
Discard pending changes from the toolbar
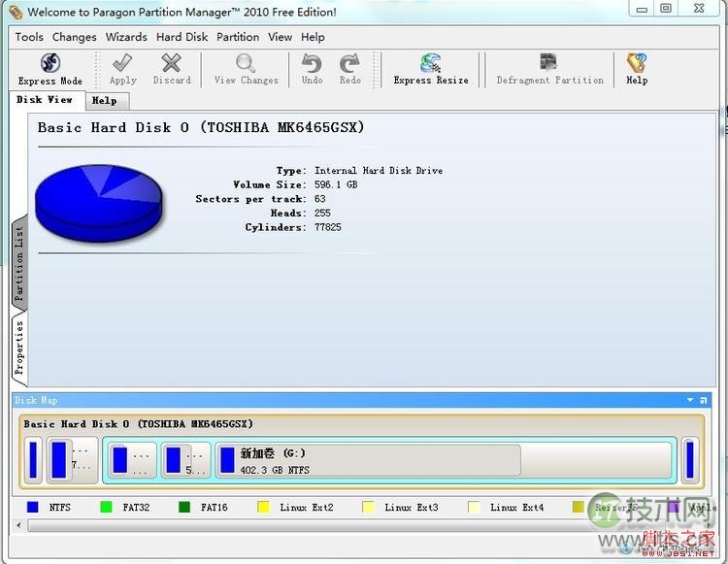(x=172, y=69)
